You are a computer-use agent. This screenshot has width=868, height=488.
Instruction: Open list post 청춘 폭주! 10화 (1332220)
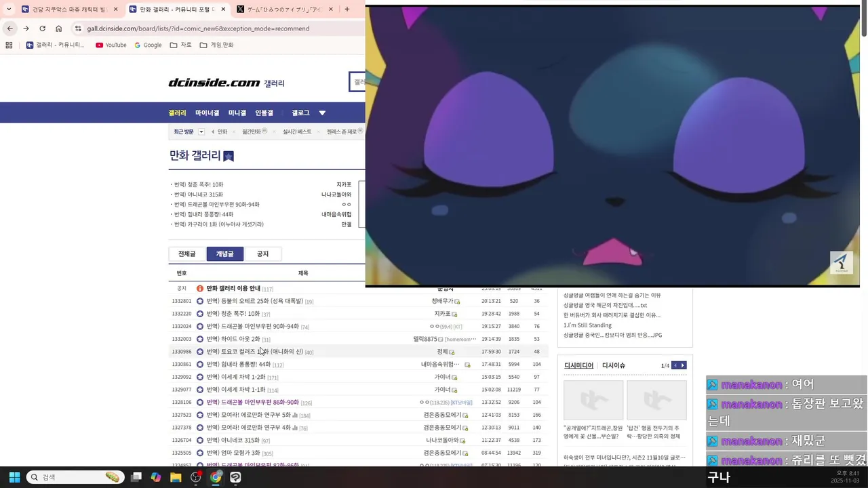(x=233, y=314)
